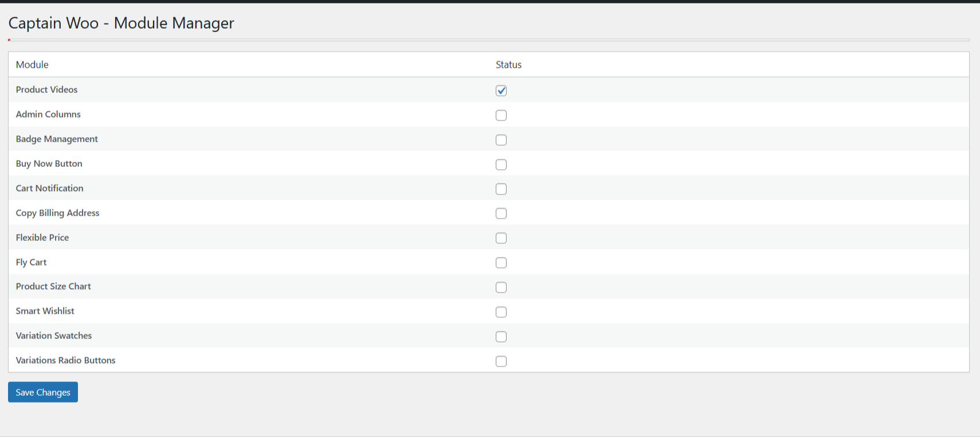
Task: Tick the Product Size Chart checkbox
Action: (501, 287)
